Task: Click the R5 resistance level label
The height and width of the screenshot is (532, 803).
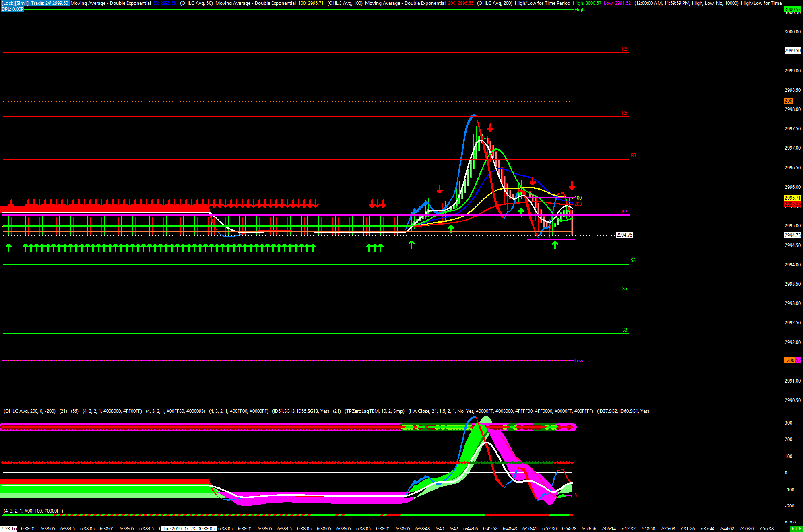Action: [624, 113]
